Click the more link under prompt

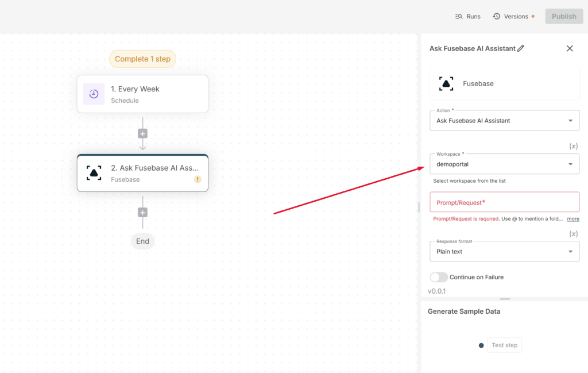tap(573, 219)
